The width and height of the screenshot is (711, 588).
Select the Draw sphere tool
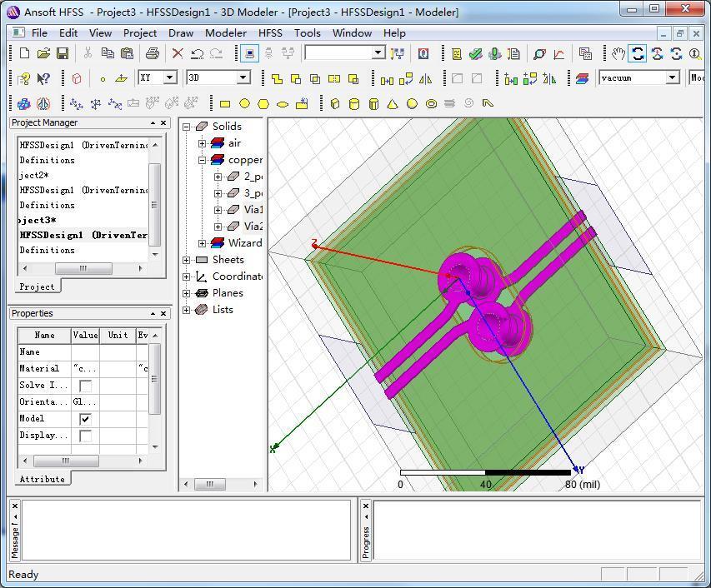[x=412, y=104]
